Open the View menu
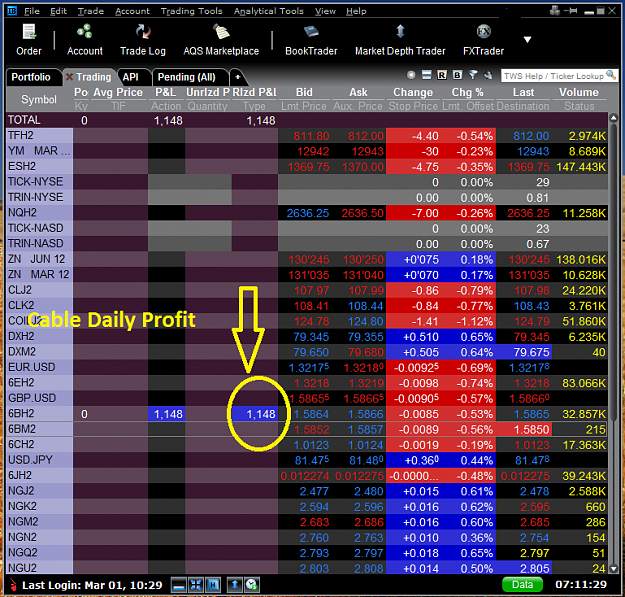The width and height of the screenshot is (625, 597). tap(325, 11)
